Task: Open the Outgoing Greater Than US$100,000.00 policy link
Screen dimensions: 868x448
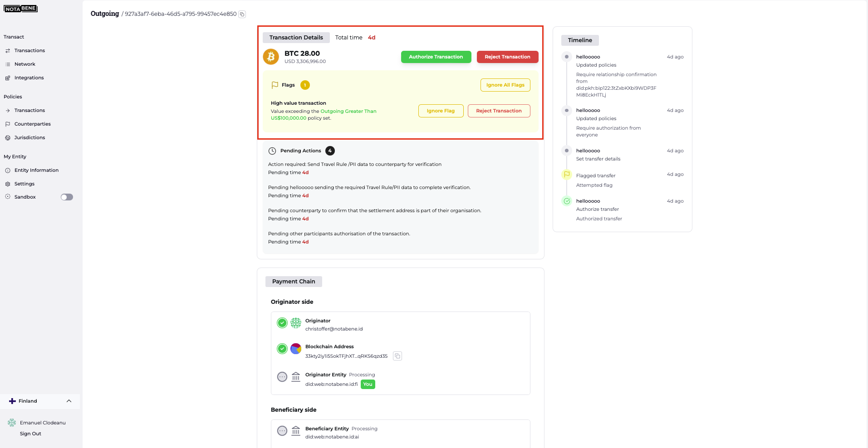Action: point(324,115)
